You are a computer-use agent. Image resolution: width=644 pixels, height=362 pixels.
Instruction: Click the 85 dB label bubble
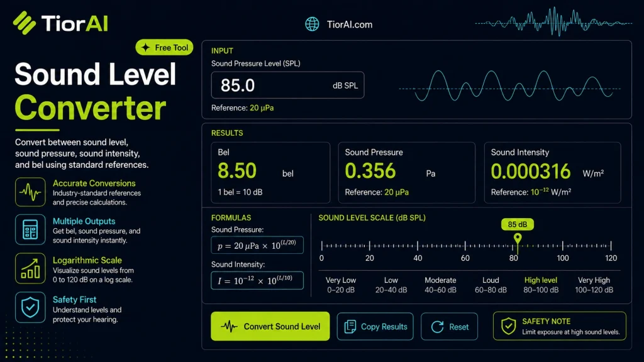(x=518, y=224)
